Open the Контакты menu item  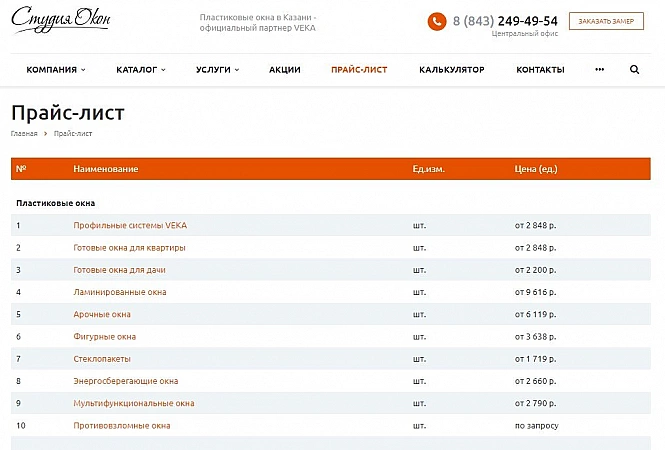tap(540, 70)
